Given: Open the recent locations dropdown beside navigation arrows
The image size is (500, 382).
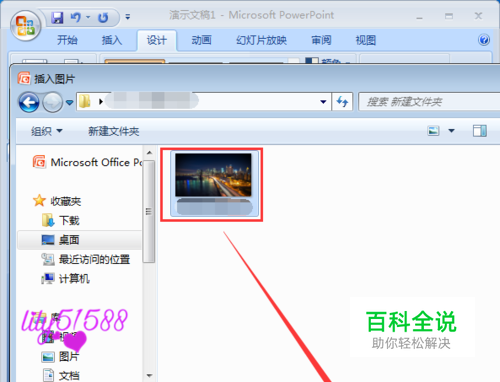Looking at the screenshot, I should point(69,102).
